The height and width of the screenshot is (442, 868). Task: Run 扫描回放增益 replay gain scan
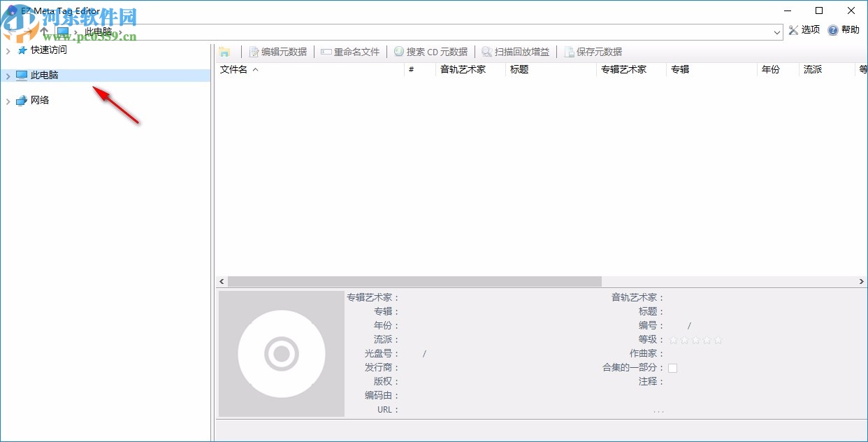[x=517, y=51]
